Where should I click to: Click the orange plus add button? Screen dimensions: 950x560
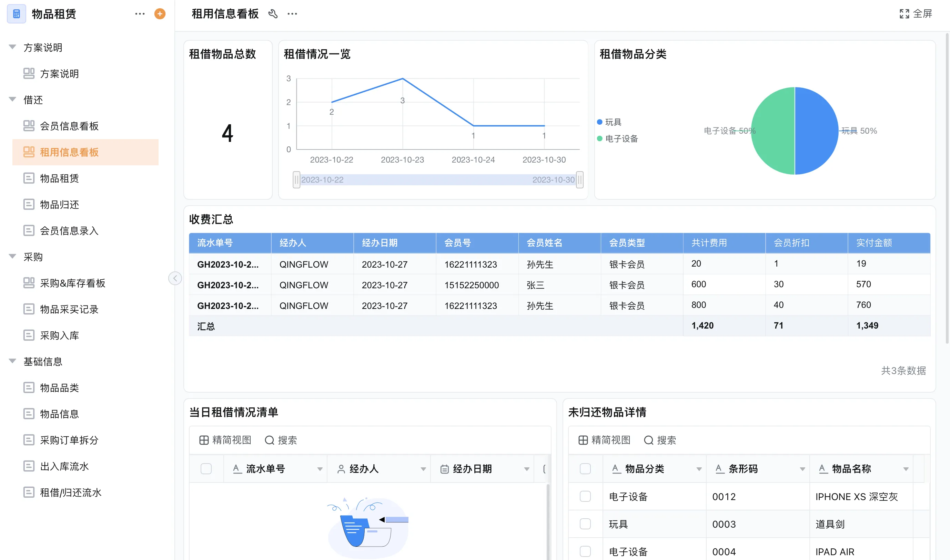coord(160,14)
